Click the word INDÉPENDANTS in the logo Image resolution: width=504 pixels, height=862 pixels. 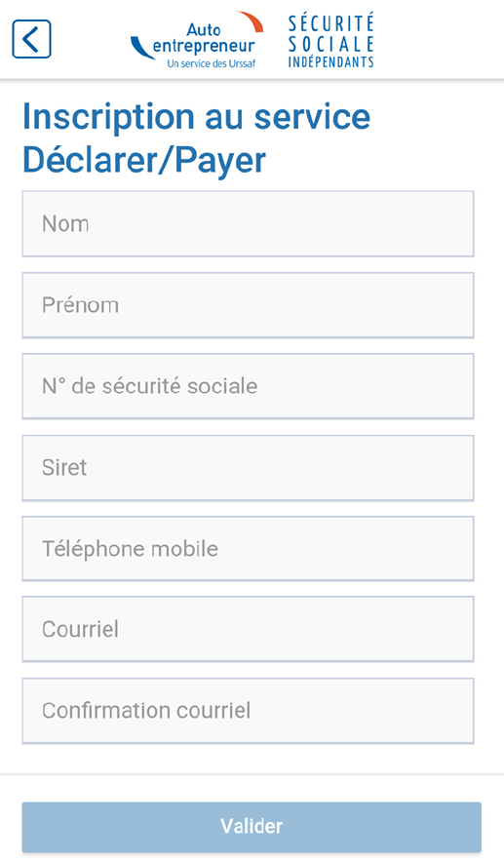coord(330,61)
